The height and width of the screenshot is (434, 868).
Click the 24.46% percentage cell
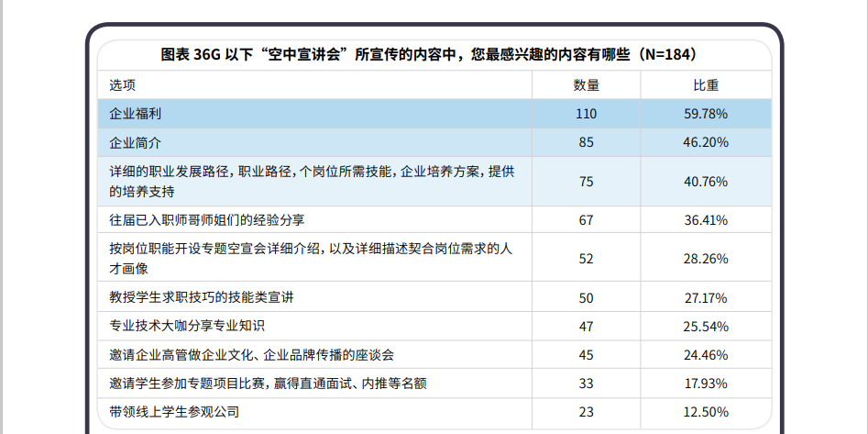pyautogui.click(x=706, y=355)
